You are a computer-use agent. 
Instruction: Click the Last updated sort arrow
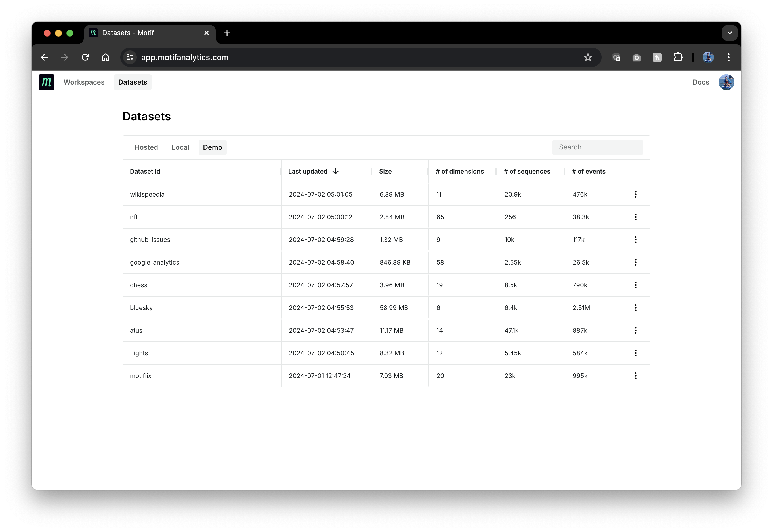(x=336, y=171)
